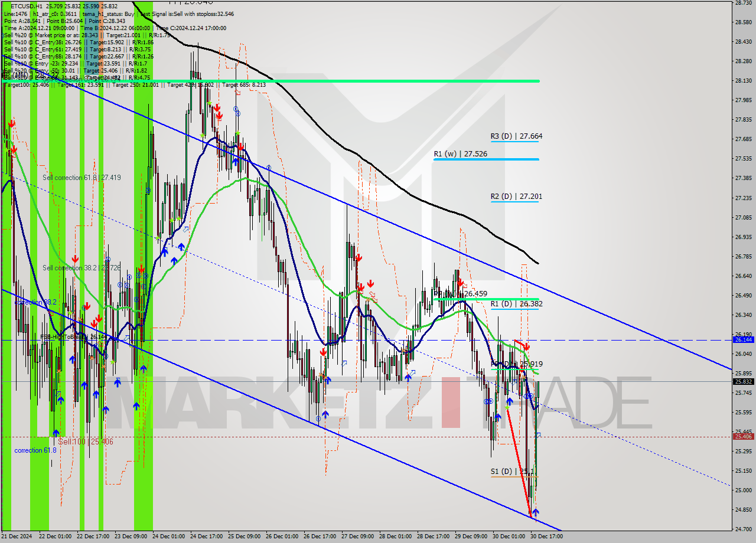
Task: Click the 26 Dec 17:00 time label
Action: (x=320, y=537)
